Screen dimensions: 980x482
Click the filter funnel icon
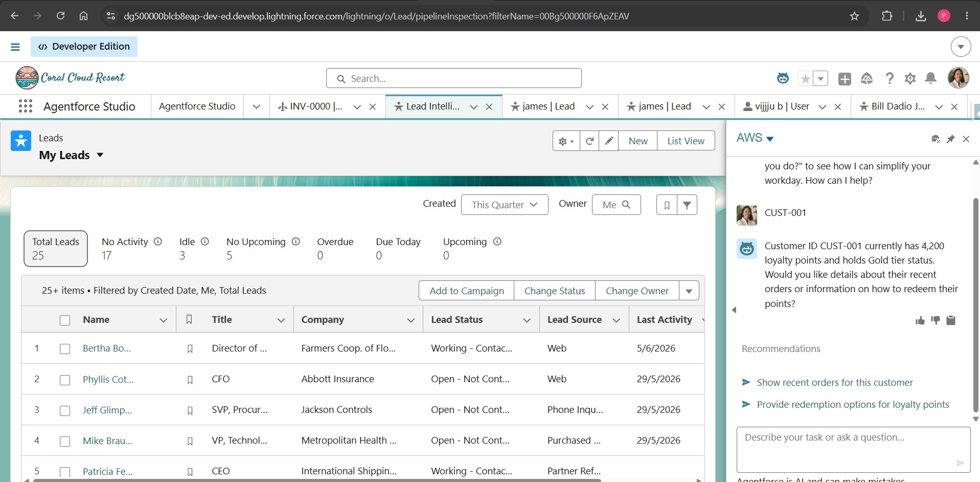point(687,205)
